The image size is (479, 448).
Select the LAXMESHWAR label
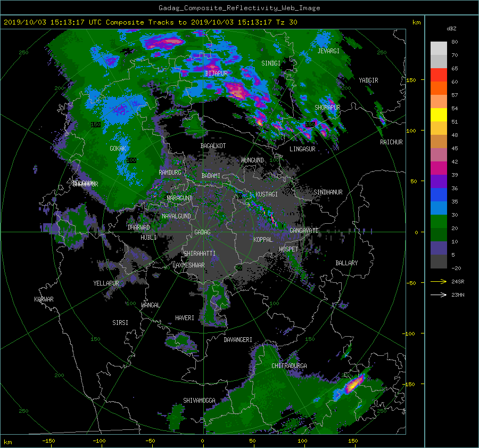pyautogui.click(x=188, y=265)
